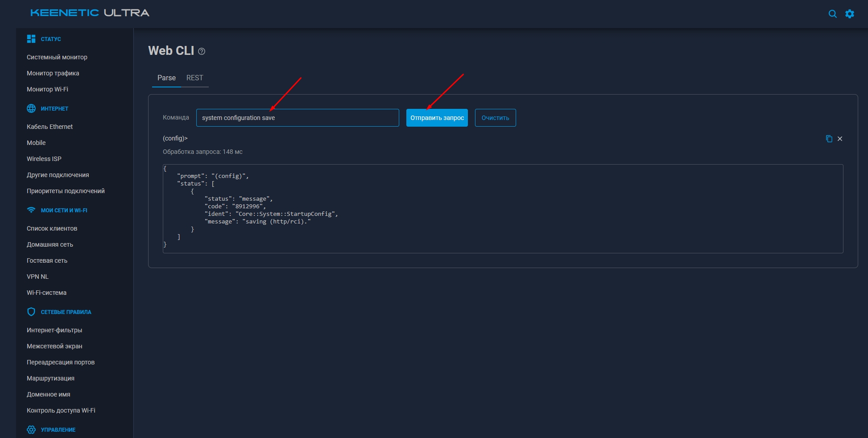Viewport: 868px width, 438px height.
Task: Click the Wi-Fi icon beside Мои сети
Action: 31,210
